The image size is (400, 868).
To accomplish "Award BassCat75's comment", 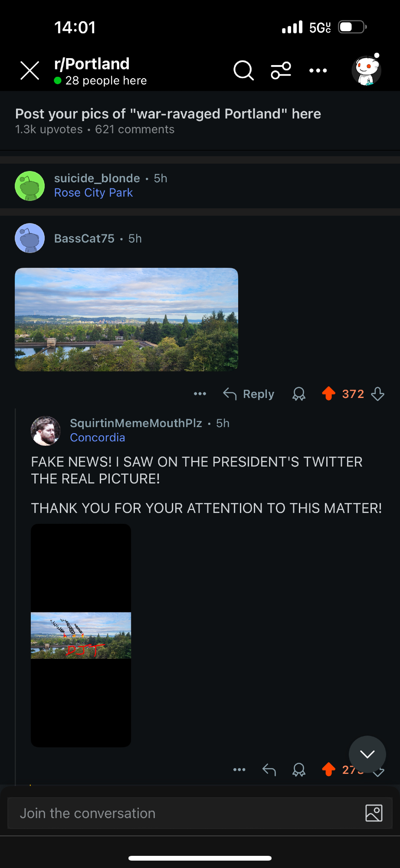I will pos(299,394).
